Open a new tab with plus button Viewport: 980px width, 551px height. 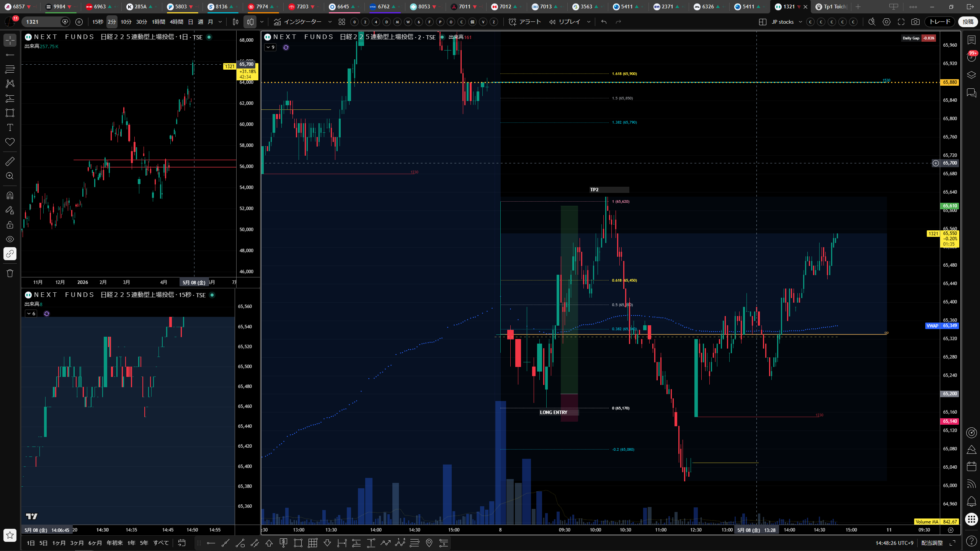click(858, 7)
